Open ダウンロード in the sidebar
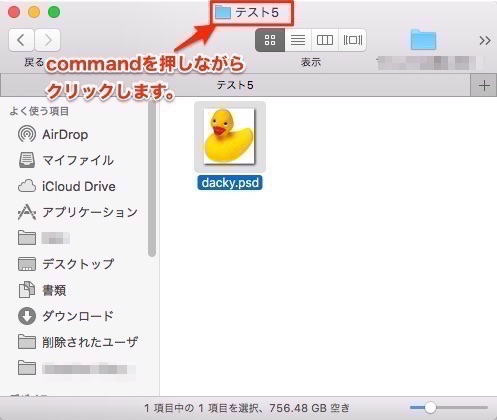Viewport: 497px width, 420px height. [x=66, y=316]
